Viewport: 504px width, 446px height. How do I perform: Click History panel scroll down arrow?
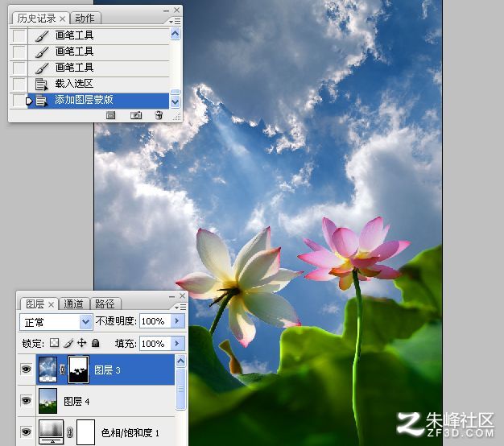[x=176, y=102]
